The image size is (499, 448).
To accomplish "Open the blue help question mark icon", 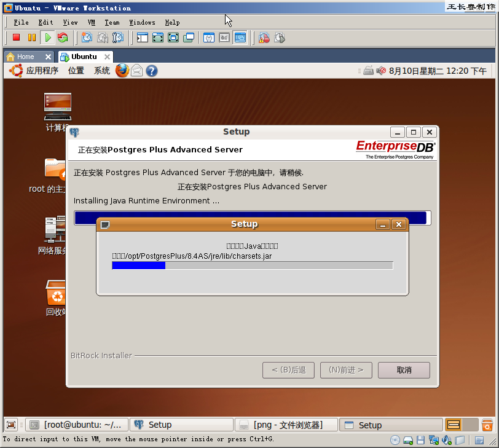I will tap(152, 71).
